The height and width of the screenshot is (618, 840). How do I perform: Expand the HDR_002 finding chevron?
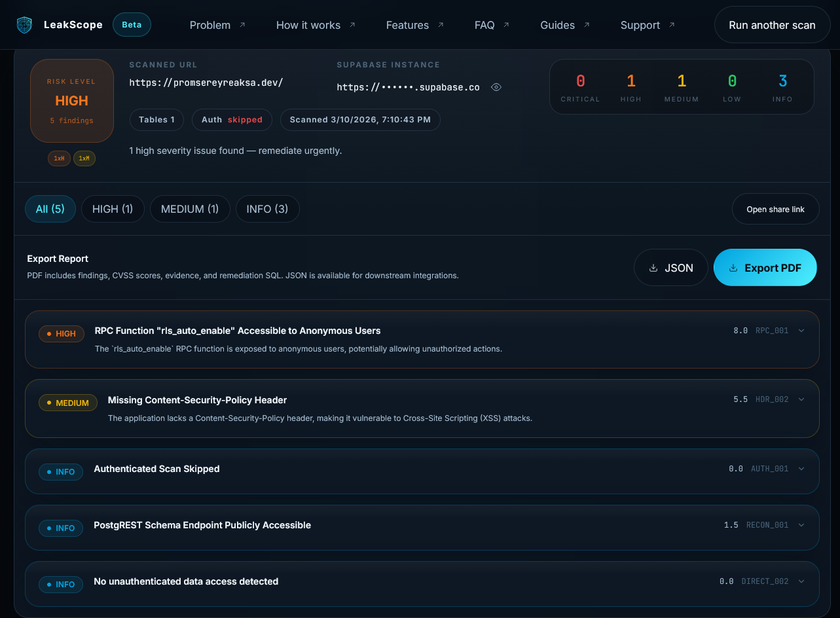click(x=801, y=399)
